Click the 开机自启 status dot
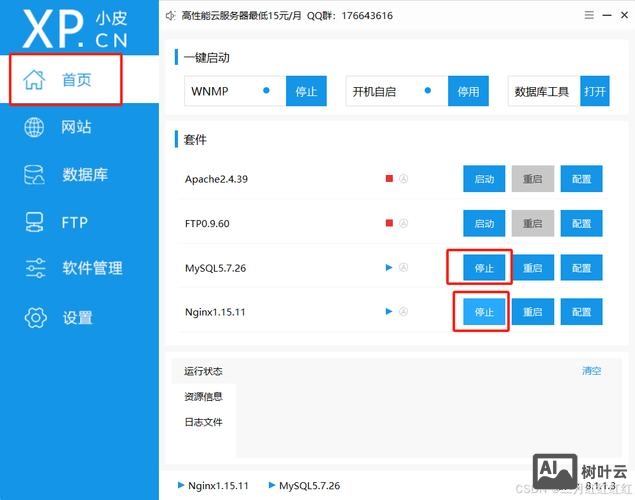This screenshot has width=635, height=500. 428,90
